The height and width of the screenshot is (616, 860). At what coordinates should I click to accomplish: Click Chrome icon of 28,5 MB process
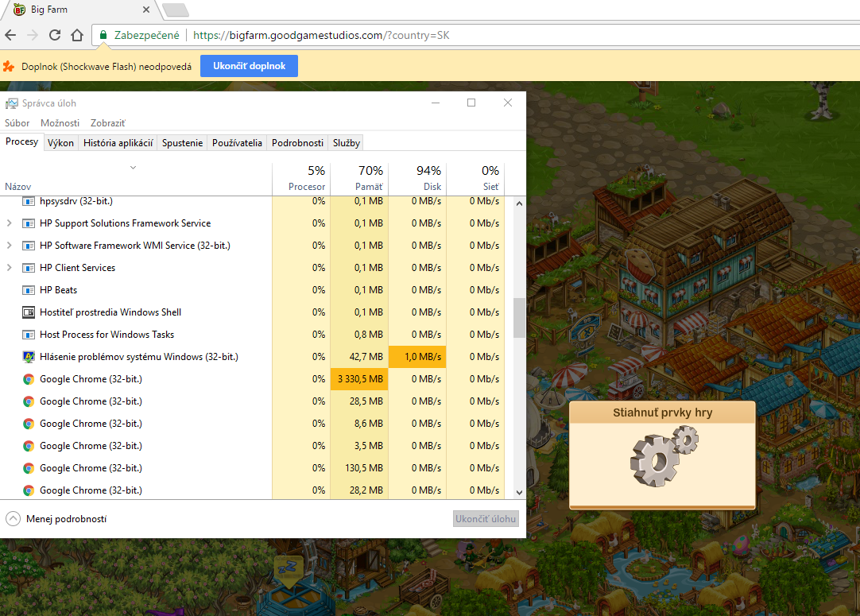[29, 401]
